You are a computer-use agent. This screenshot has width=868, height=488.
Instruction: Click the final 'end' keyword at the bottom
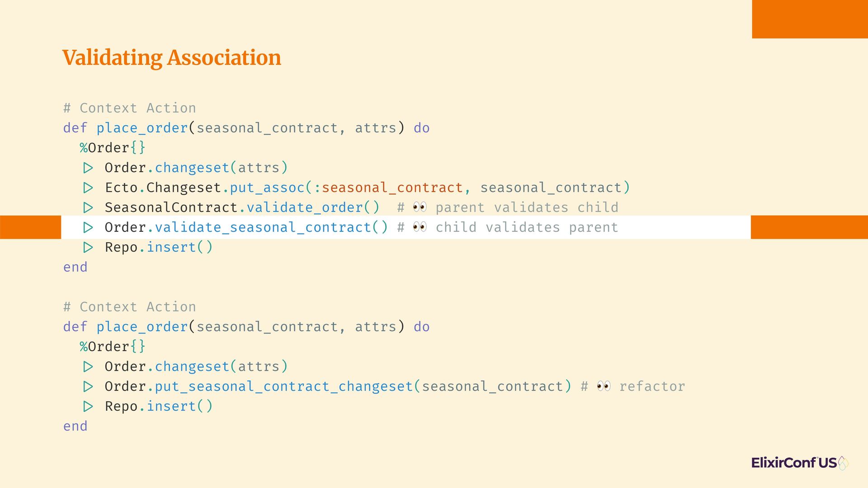tap(75, 426)
